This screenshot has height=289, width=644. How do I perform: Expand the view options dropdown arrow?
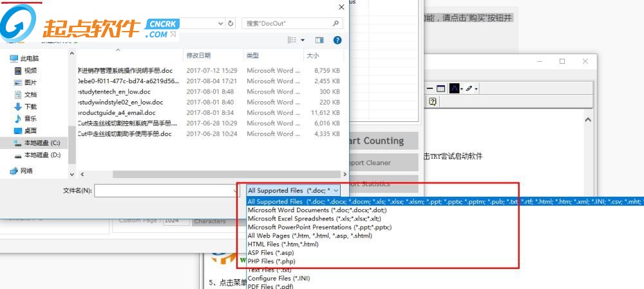(301, 40)
